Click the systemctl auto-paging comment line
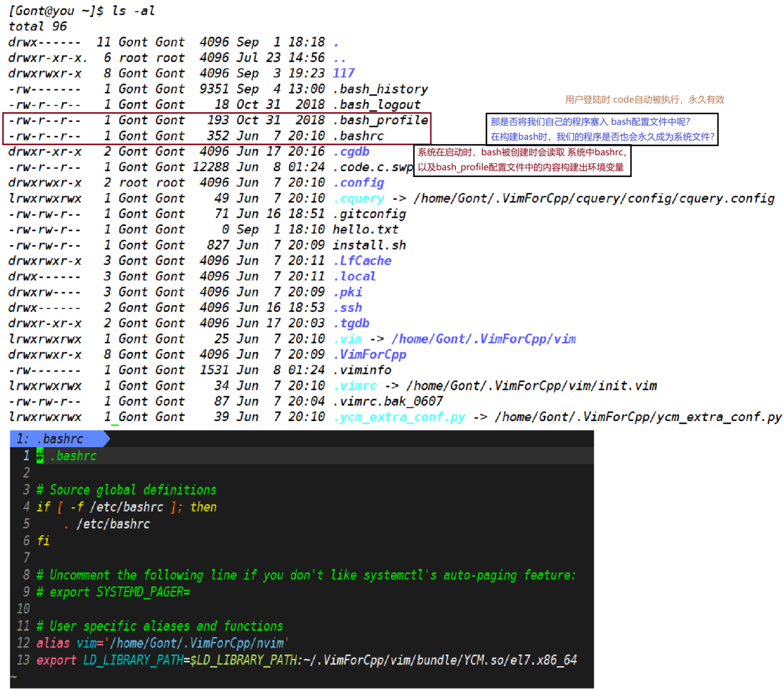Image resolution: width=784 pixels, height=689 pixels. [306, 575]
